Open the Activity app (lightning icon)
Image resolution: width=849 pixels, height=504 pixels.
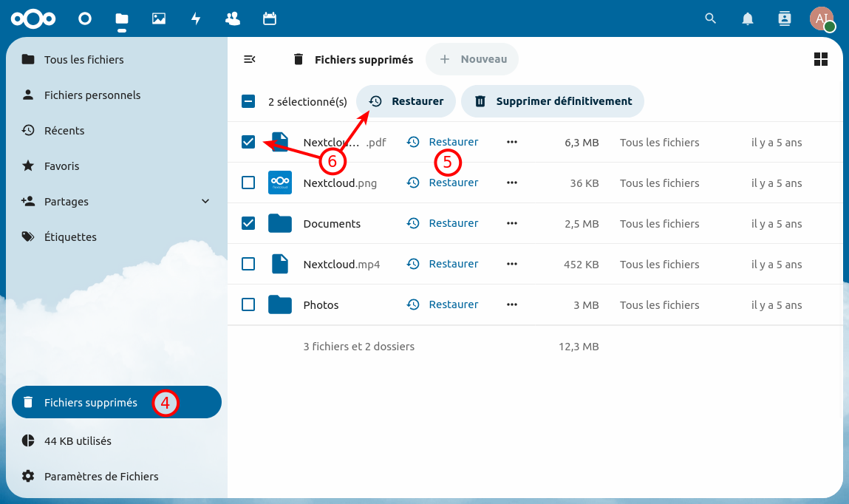[195, 18]
